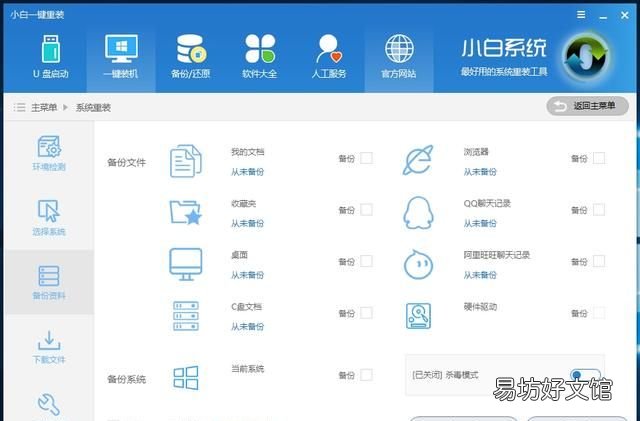640x421 pixels.
Task: Click 从未备份 under 收藏夹
Action: pos(247,223)
